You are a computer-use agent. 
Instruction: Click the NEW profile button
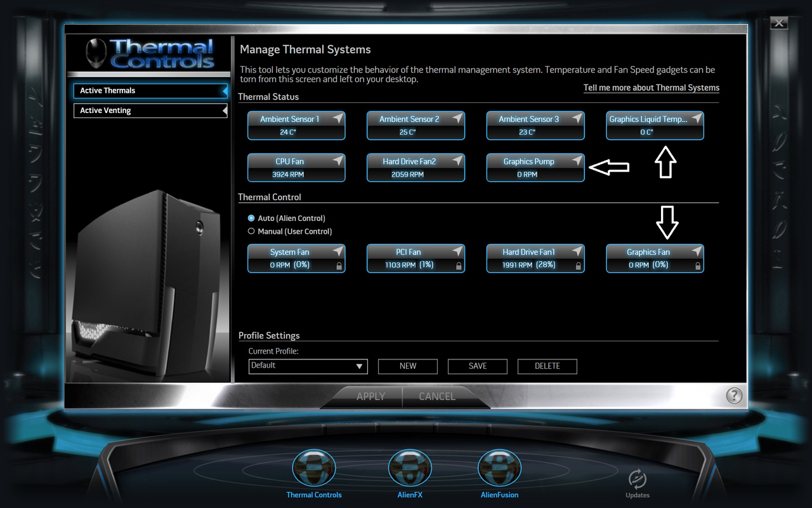(408, 366)
